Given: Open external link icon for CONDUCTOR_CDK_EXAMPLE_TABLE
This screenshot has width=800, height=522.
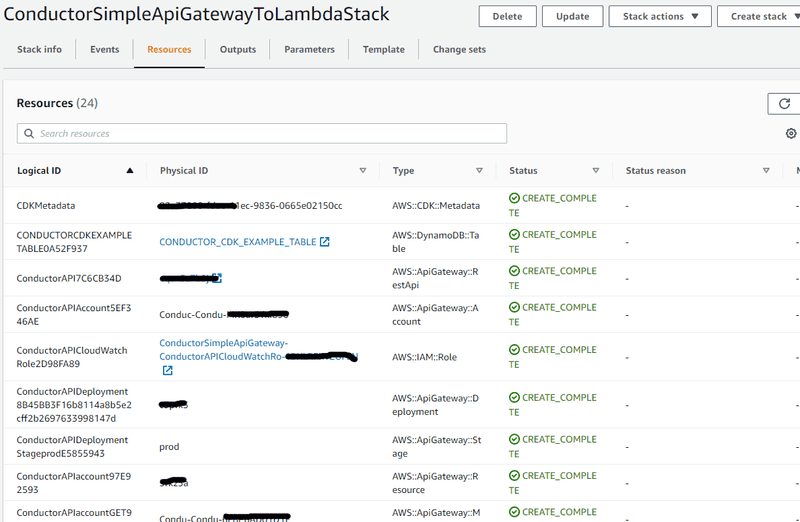Looking at the screenshot, I should (324, 242).
